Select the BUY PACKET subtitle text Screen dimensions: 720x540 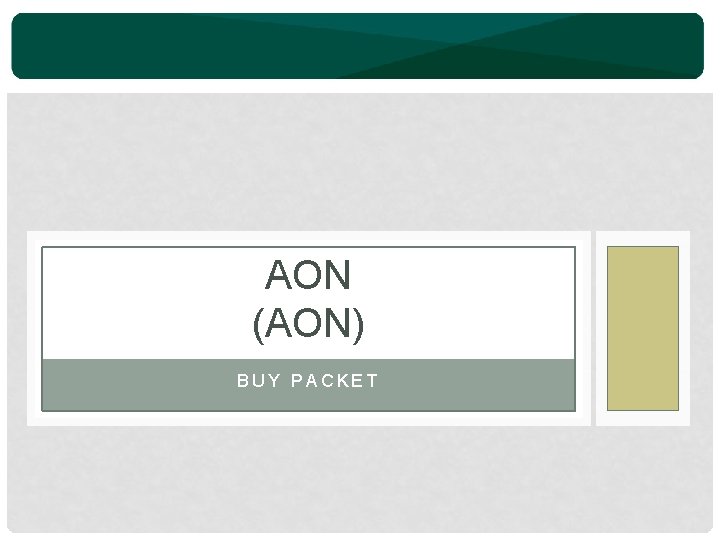(308, 381)
